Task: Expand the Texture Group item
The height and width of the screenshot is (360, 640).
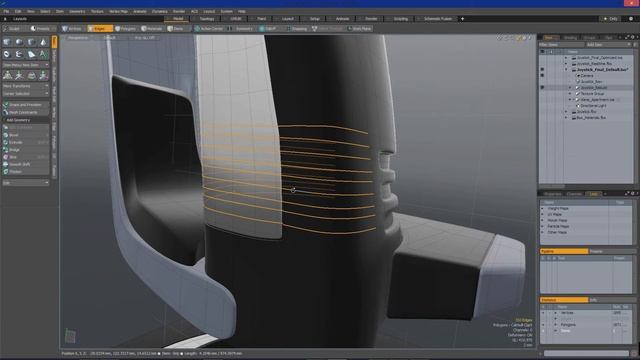Action: (570, 93)
